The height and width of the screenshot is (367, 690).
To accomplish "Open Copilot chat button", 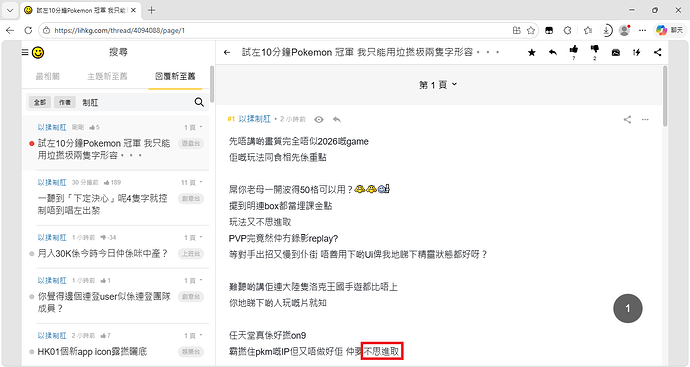I will (x=669, y=30).
